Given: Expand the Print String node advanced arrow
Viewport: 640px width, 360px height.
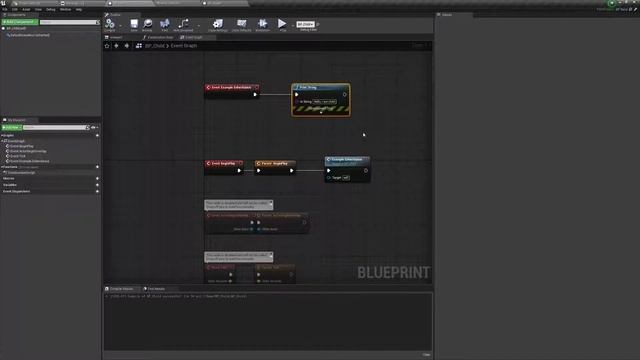Looking at the screenshot, I should 321,112.
